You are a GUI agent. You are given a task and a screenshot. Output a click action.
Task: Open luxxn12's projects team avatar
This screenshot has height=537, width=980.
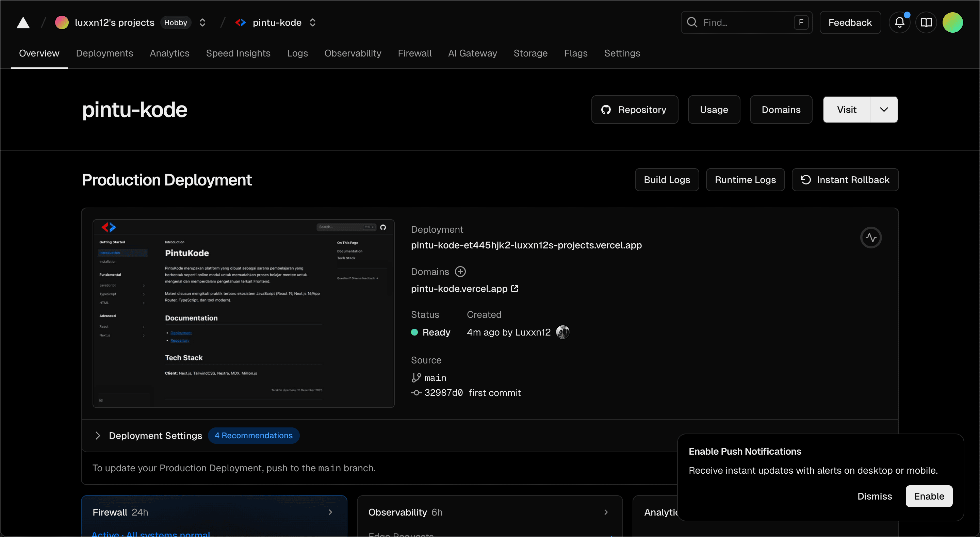pyautogui.click(x=62, y=22)
